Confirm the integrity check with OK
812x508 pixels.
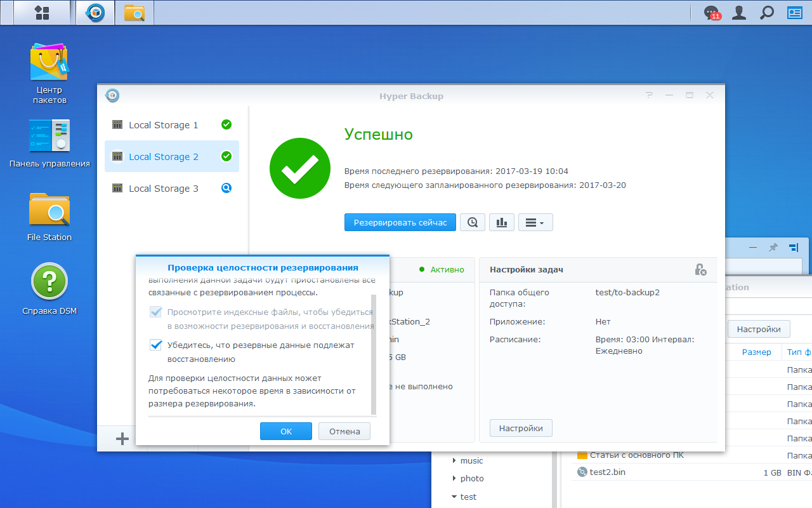[x=286, y=431]
